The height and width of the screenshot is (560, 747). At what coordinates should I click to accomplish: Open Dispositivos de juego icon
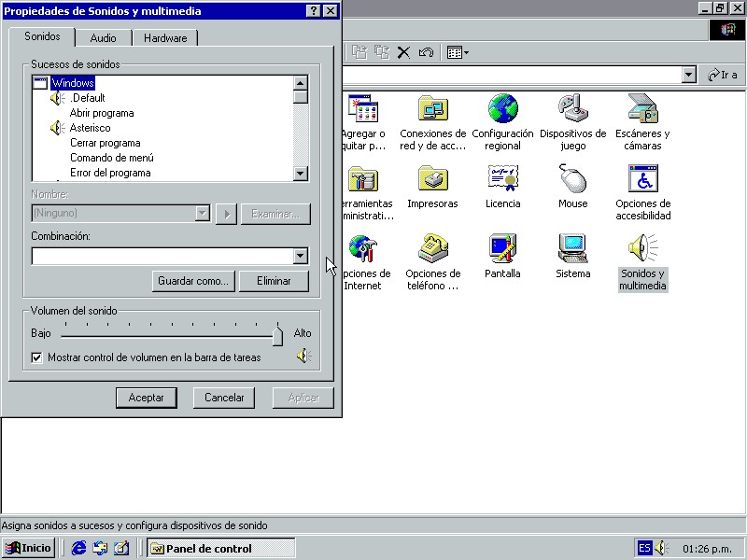(x=572, y=108)
